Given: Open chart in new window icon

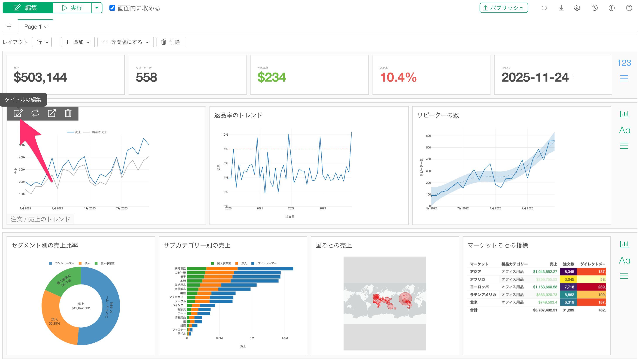Looking at the screenshot, I should pos(52,113).
